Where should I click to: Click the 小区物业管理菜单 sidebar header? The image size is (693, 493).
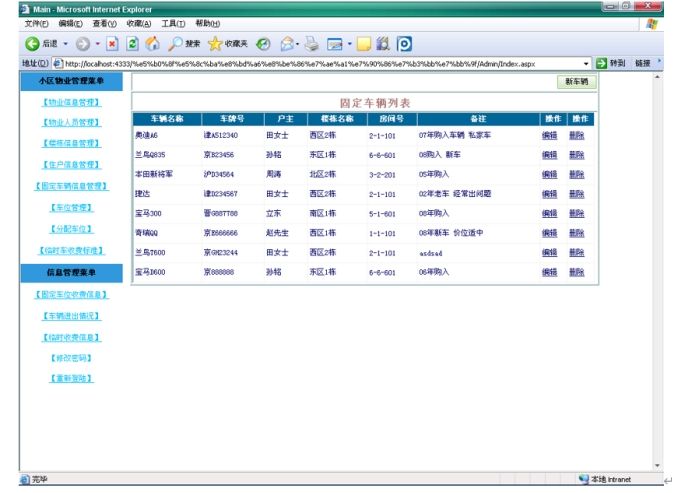(71, 81)
